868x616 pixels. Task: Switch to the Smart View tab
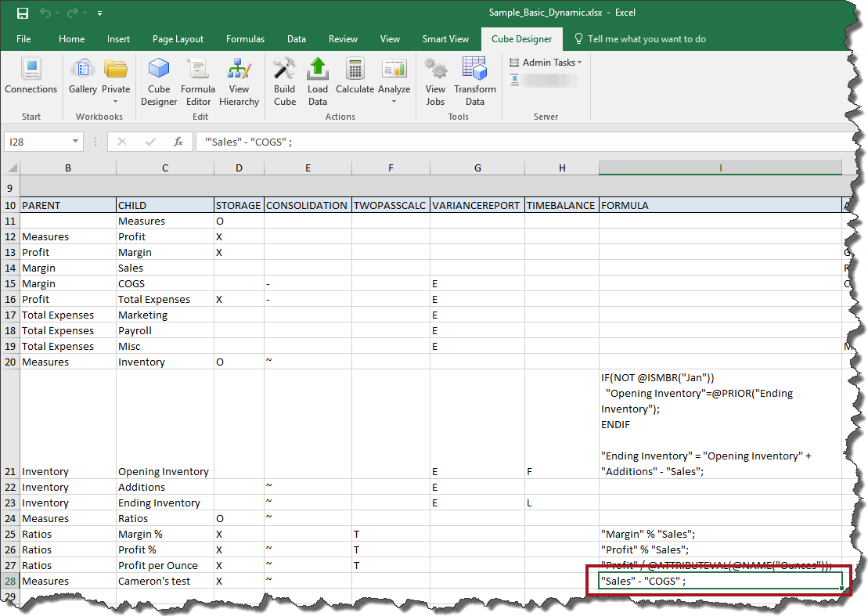[445, 39]
